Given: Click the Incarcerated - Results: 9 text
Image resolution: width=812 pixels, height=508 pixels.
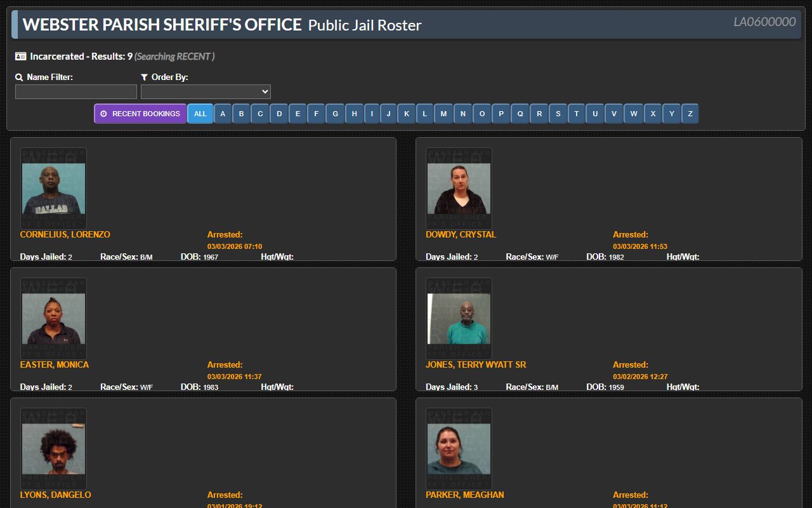Looking at the screenshot, I should [x=81, y=57].
